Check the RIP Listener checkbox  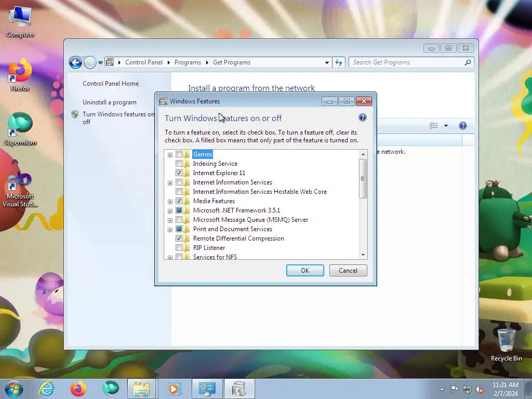(179, 248)
